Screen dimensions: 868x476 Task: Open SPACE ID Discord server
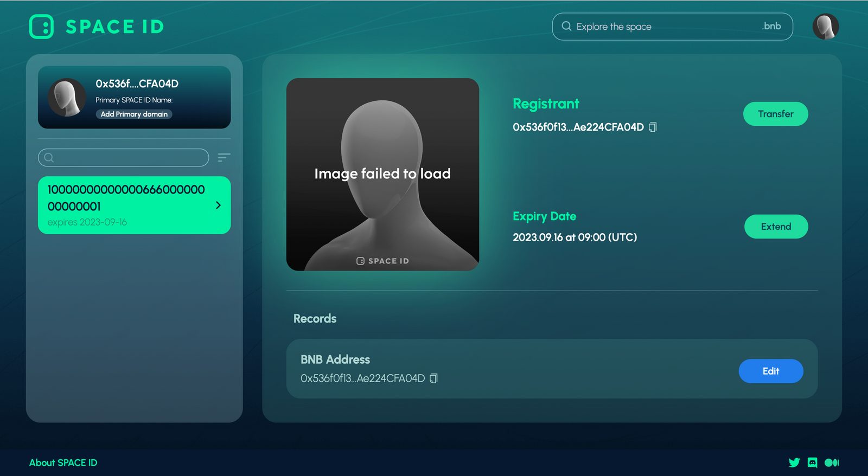[812, 462]
